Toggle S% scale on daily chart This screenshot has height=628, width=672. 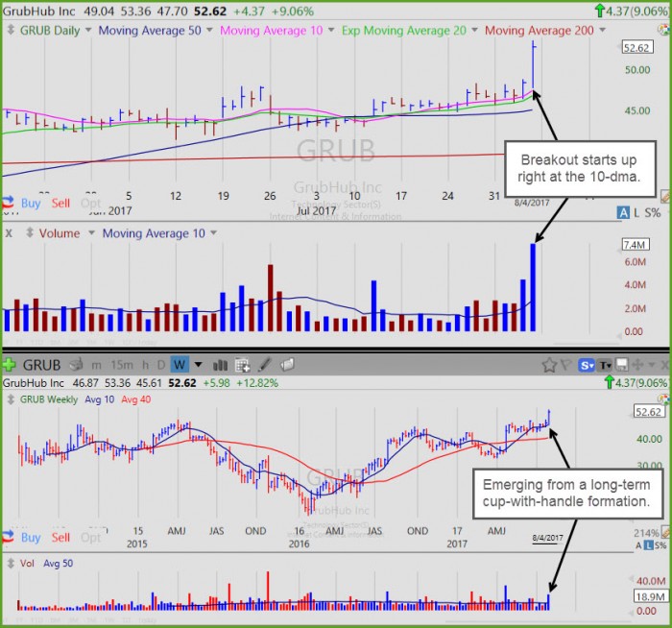click(x=653, y=212)
